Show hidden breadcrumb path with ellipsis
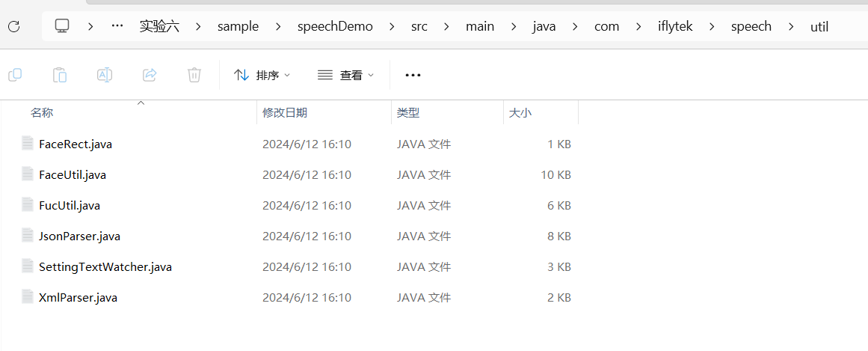 pos(117,26)
